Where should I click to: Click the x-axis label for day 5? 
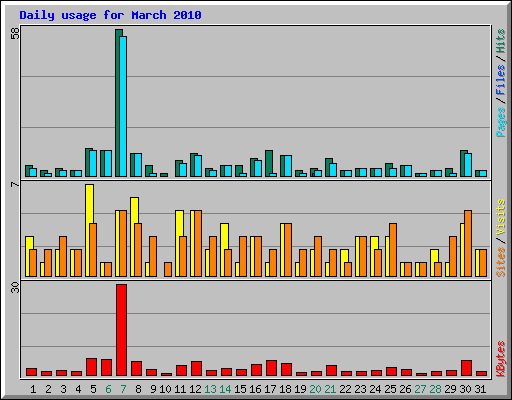(93, 389)
